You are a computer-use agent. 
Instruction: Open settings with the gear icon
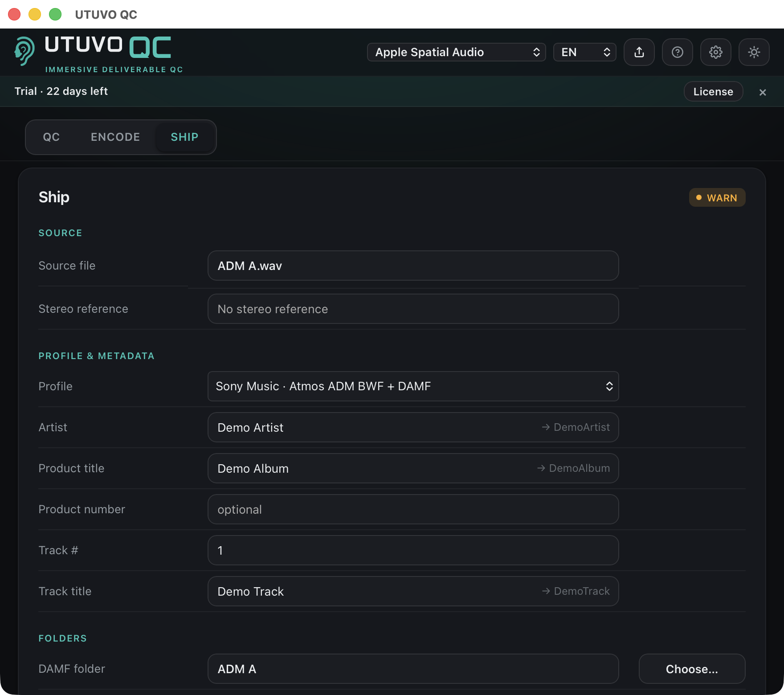[x=716, y=52]
